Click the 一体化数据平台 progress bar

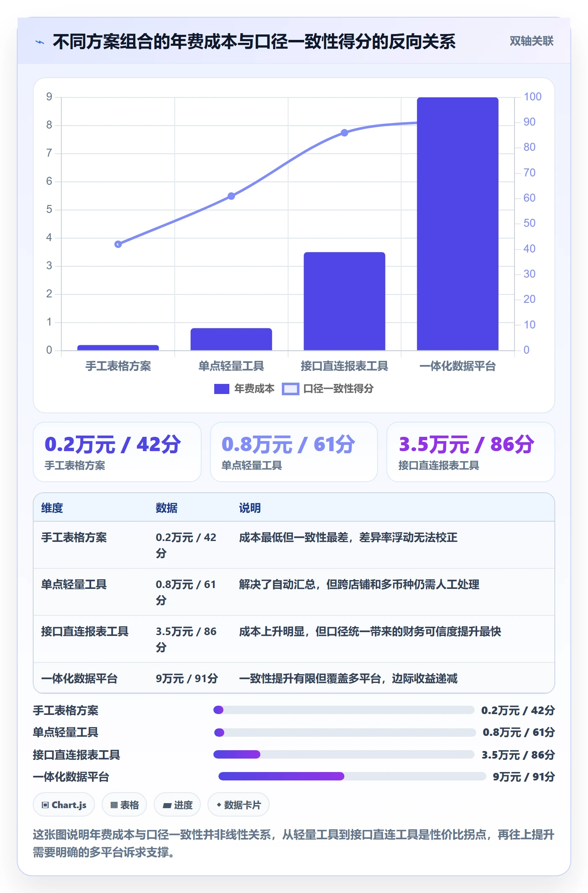(x=352, y=776)
